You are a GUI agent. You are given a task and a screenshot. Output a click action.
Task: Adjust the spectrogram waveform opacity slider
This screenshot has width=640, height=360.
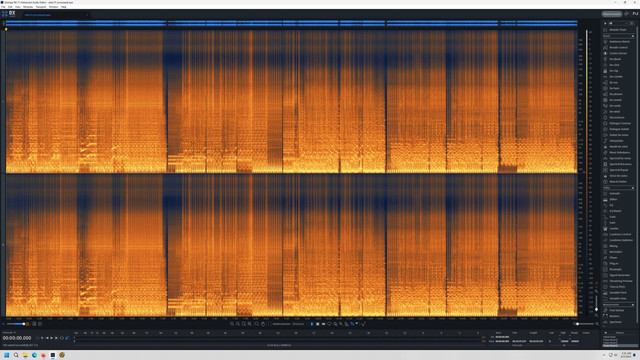pos(16,324)
